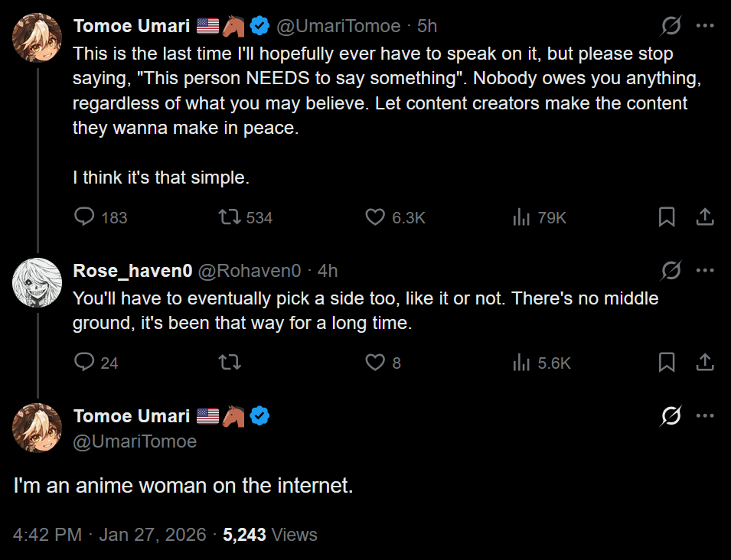Open @Rohaven0 handle link
This screenshot has height=560, width=731.
pos(250,271)
